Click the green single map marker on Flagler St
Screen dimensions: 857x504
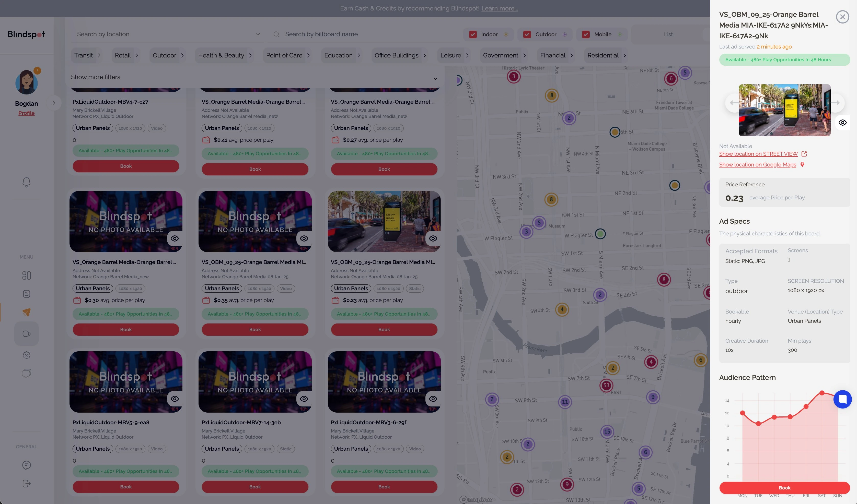600,234
